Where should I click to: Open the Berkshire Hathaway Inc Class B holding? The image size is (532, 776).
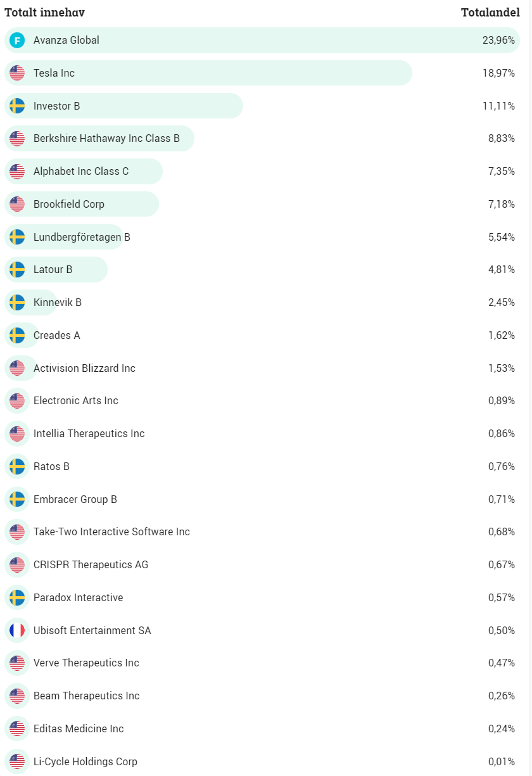[106, 139]
